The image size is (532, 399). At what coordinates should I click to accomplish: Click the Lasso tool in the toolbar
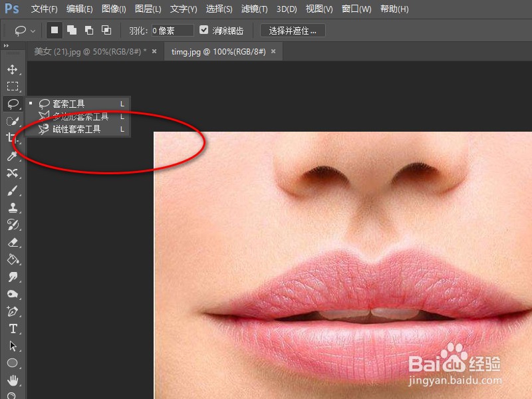[13, 104]
